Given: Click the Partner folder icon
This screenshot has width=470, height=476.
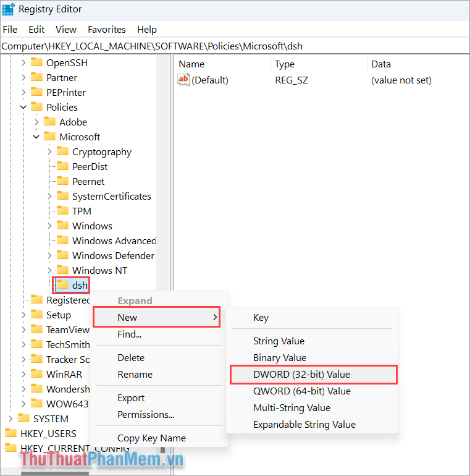Looking at the screenshot, I should 36,77.
